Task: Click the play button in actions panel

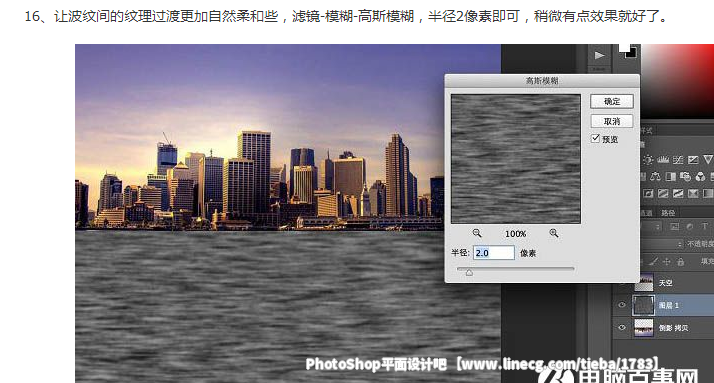Action: (x=599, y=56)
